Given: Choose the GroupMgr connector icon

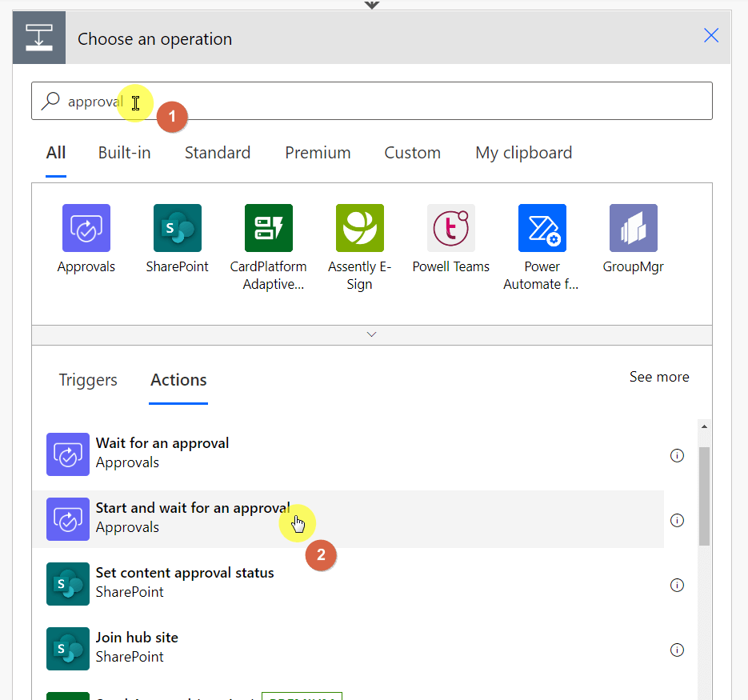Looking at the screenshot, I should (634, 228).
